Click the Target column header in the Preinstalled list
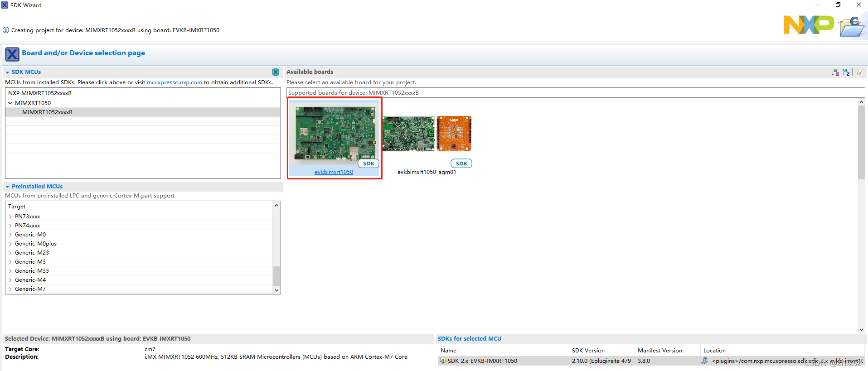Image resolution: width=868 pixels, height=371 pixels. click(x=139, y=207)
